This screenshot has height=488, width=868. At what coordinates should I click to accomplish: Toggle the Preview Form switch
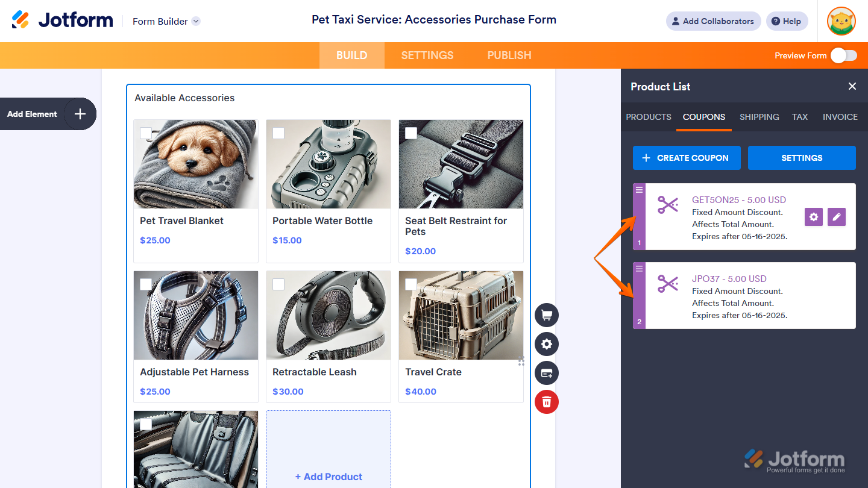[843, 55]
